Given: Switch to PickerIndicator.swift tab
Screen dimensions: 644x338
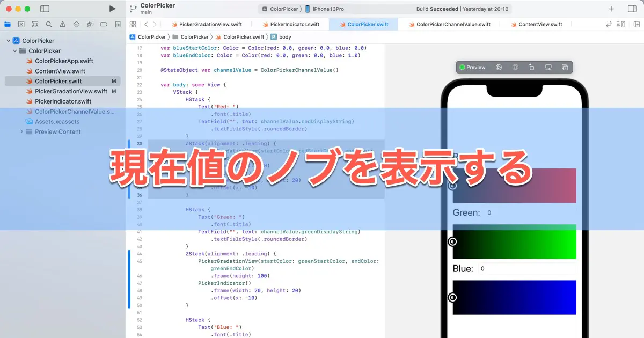Looking at the screenshot, I should (x=290, y=24).
